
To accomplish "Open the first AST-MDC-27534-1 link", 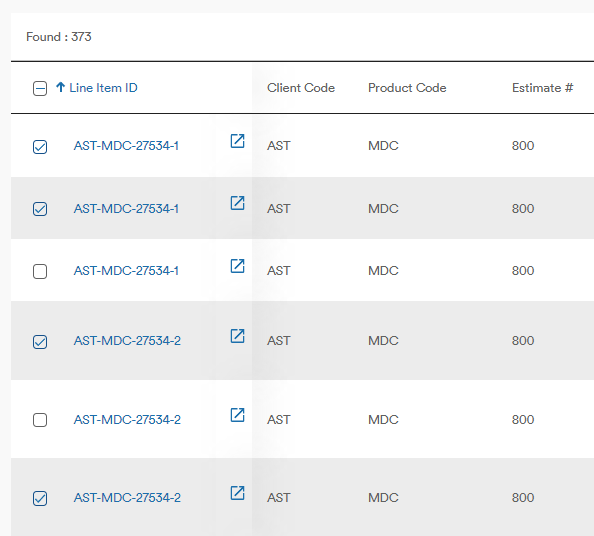I will point(126,145).
